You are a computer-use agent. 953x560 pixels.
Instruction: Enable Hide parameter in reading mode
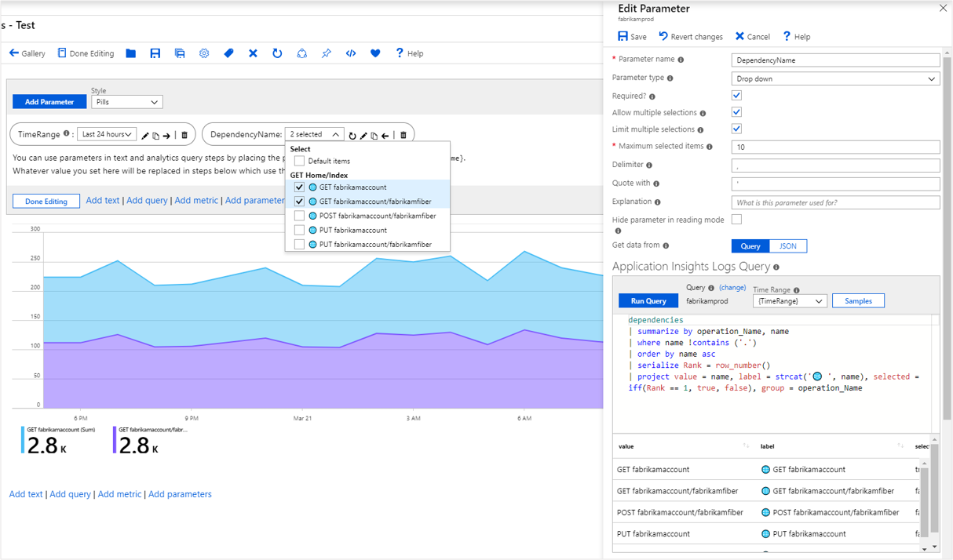pyautogui.click(x=736, y=220)
